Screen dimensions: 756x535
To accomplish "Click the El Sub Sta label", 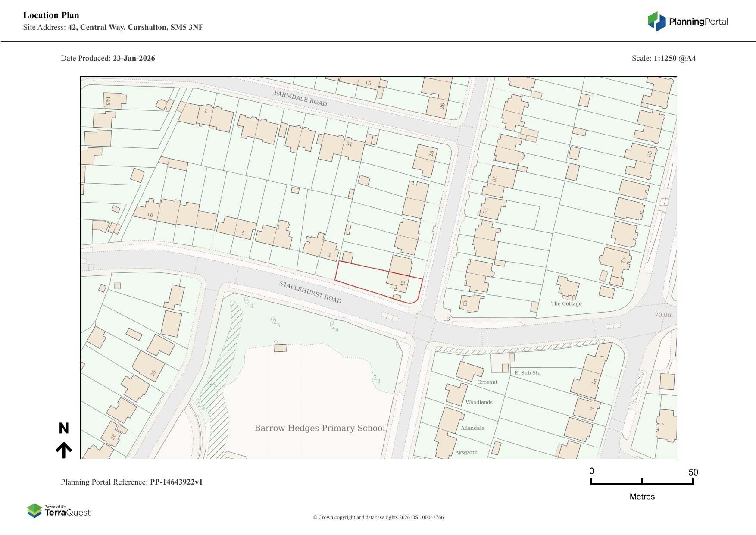I will click(527, 372).
